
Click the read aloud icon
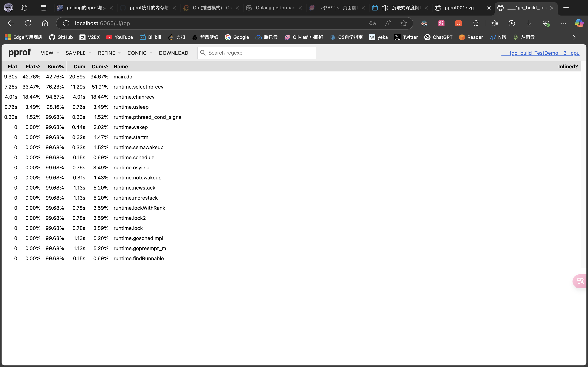(x=388, y=23)
